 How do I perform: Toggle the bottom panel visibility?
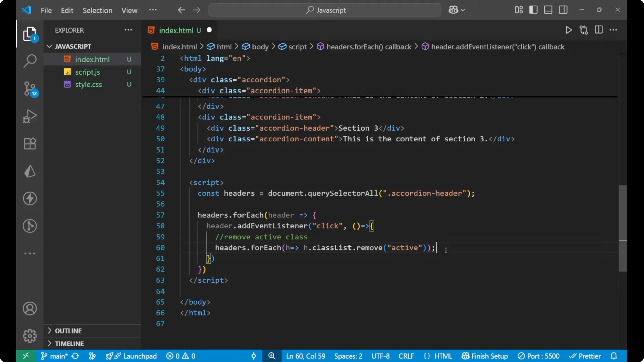548,10
